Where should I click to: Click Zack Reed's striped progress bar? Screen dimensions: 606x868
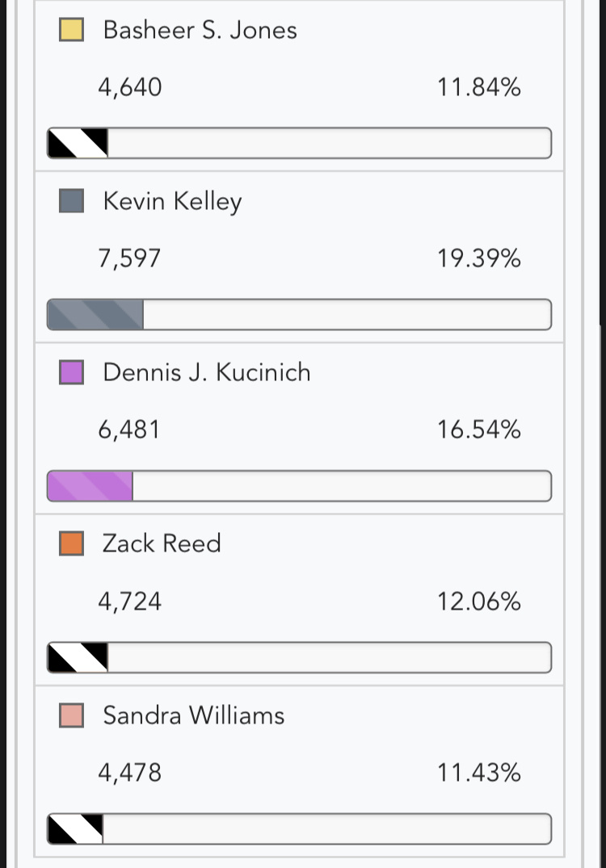click(x=299, y=657)
